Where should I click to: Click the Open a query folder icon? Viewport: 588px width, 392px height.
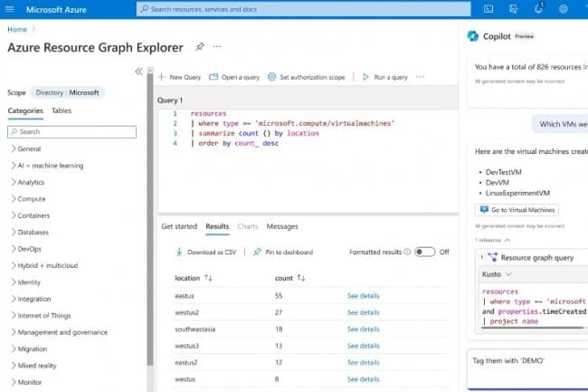coord(213,77)
